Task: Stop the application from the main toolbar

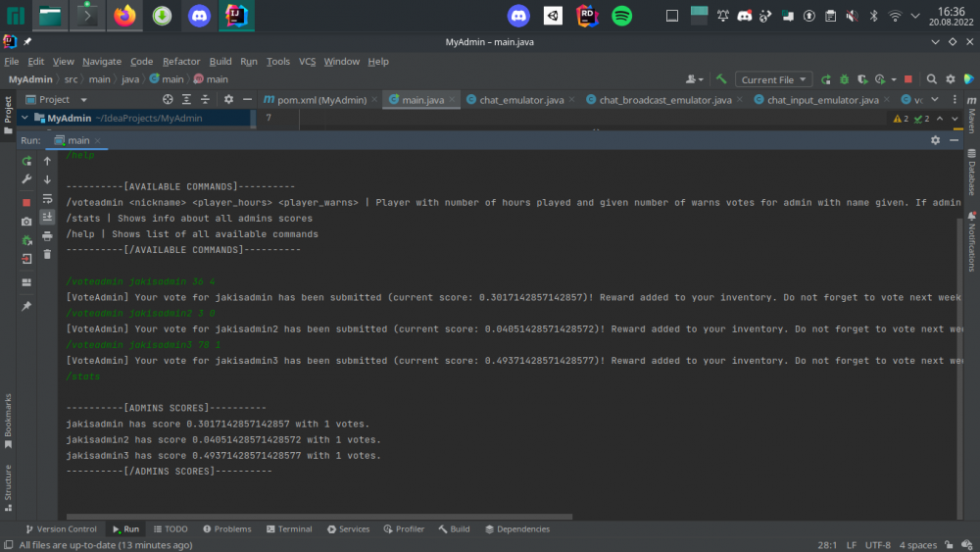Action: pos(908,79)
